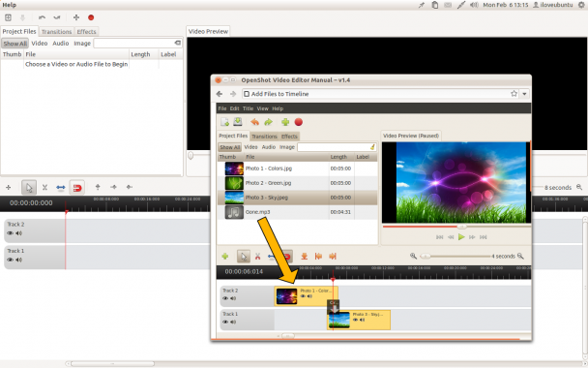The image size is (588, 368).
Task: Filter by Image in main Project Files
Action: click(82, 44)
